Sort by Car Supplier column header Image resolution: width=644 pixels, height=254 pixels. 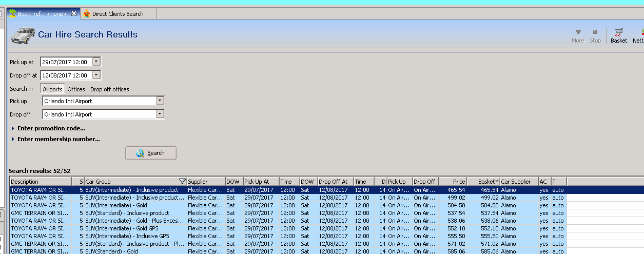(x=519, y=182)
